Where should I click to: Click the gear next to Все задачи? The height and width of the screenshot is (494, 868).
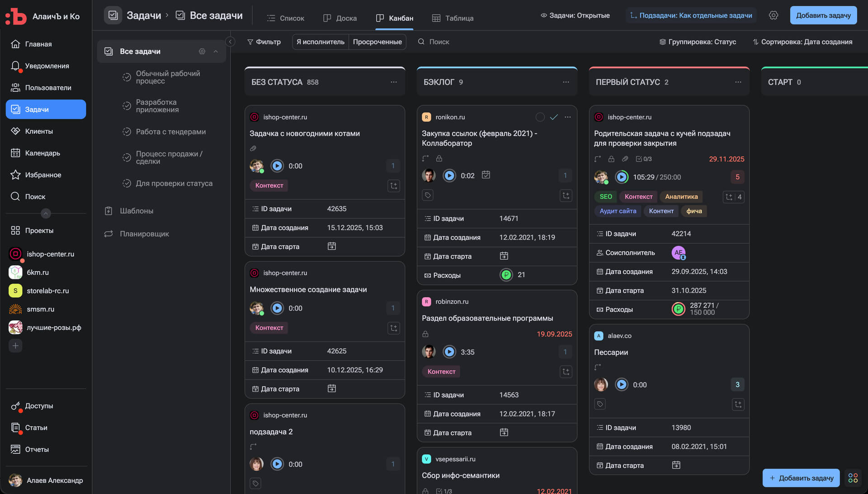pos(202,52)
